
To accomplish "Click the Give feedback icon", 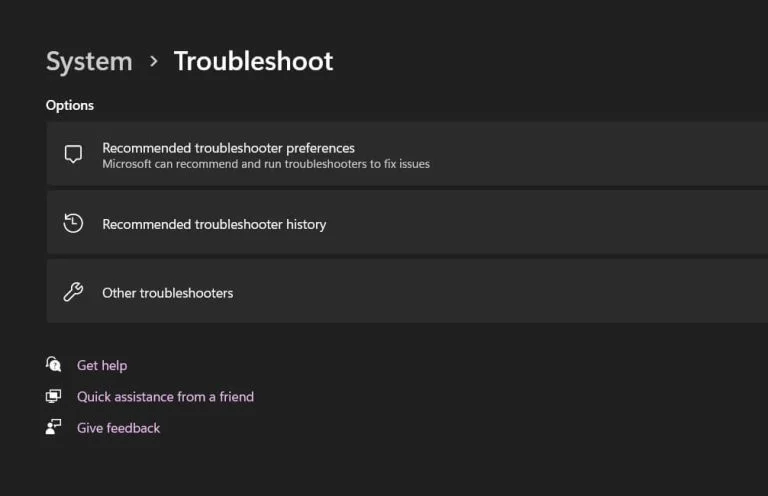I will (54, 427).
